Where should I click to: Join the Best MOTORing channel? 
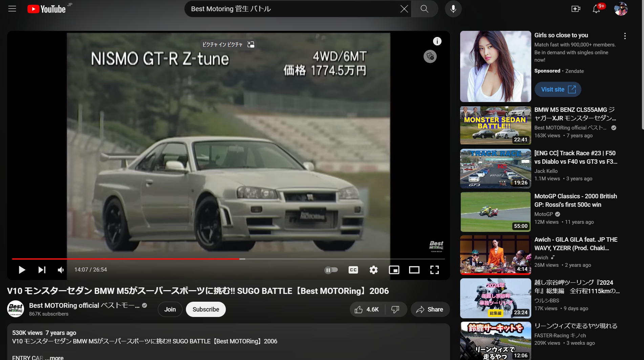pos(170,309)
